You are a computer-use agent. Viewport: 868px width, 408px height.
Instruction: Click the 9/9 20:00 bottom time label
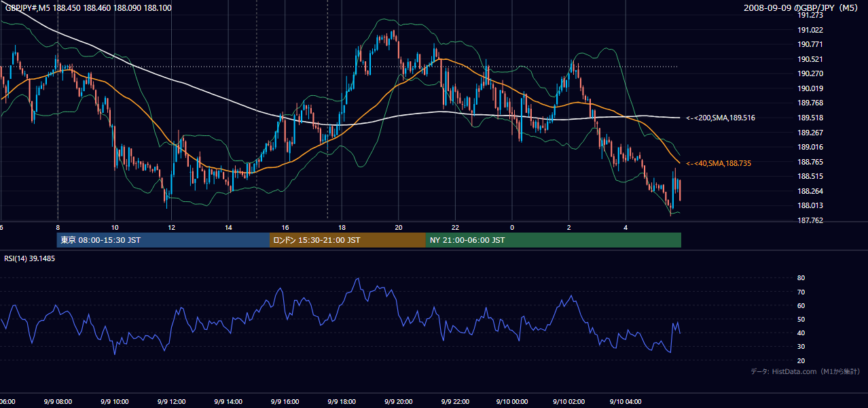point(399,402)
